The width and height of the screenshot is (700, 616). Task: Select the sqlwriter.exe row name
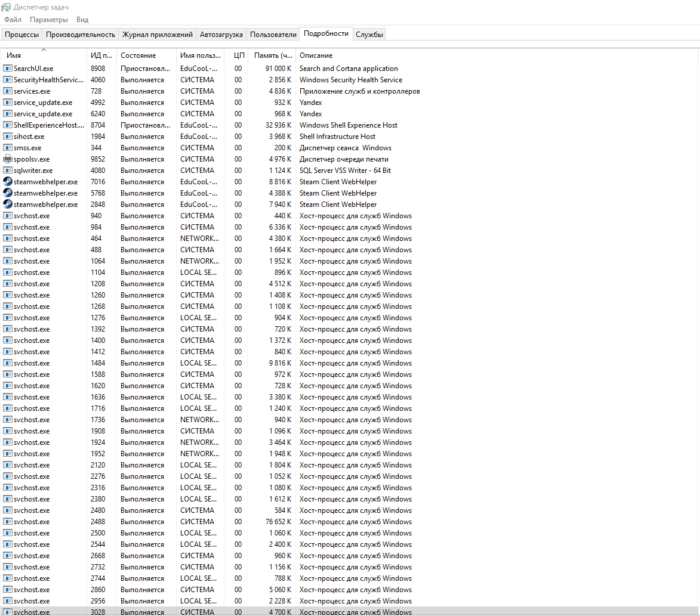[x=33, y=171]
